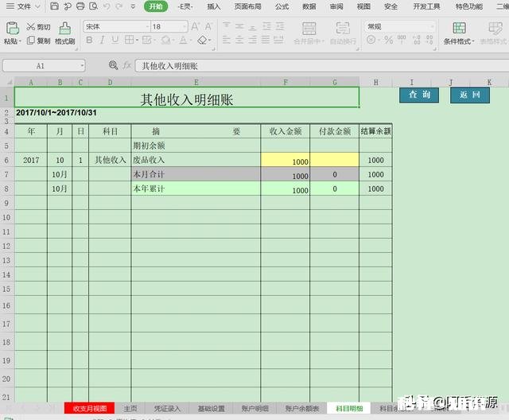The height and width of the screenshot is (420, 509).
Task: Open Print Preview from quick access bar
Action: click(x=94, y=6)
